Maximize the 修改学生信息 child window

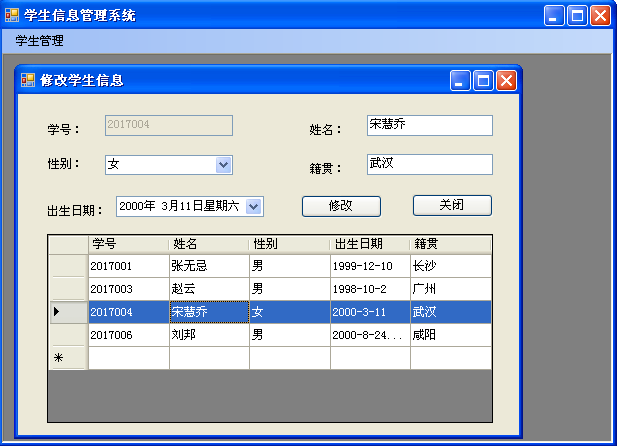click(483, 80)
